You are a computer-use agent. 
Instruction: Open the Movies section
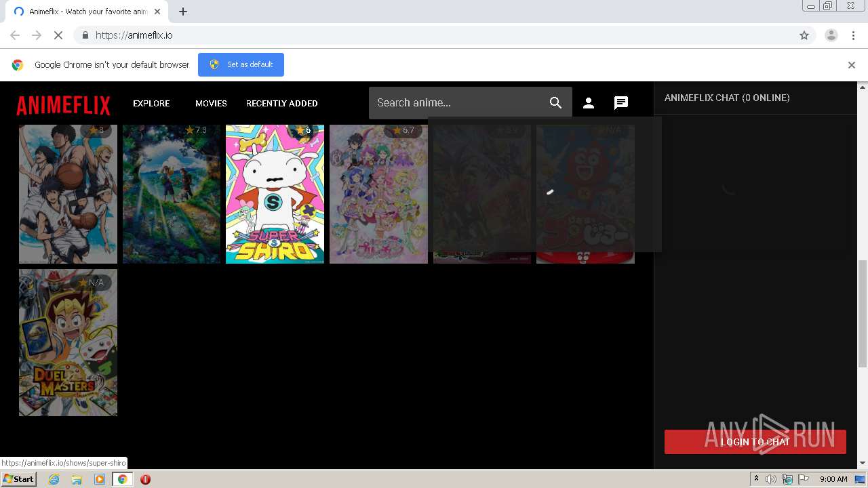click(211, 103)
